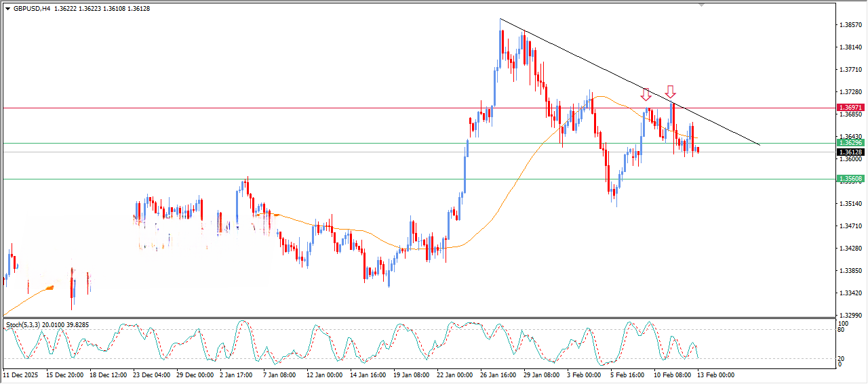This screenshot has width=868, height=384.
Task: Click the 26 Jan 16:00 time label
Action: (498, 375)
